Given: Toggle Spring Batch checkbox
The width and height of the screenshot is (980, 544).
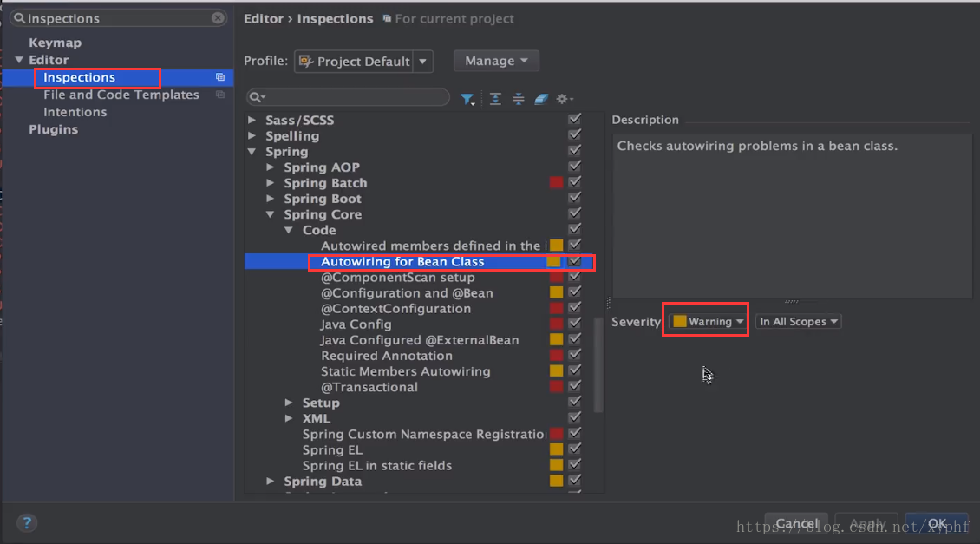Looking at the screenshot, I should tap(574, 182).
